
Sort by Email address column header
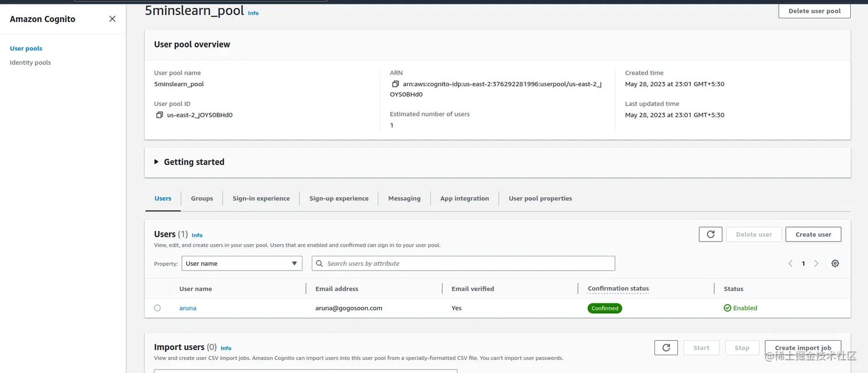pos(337,289)
